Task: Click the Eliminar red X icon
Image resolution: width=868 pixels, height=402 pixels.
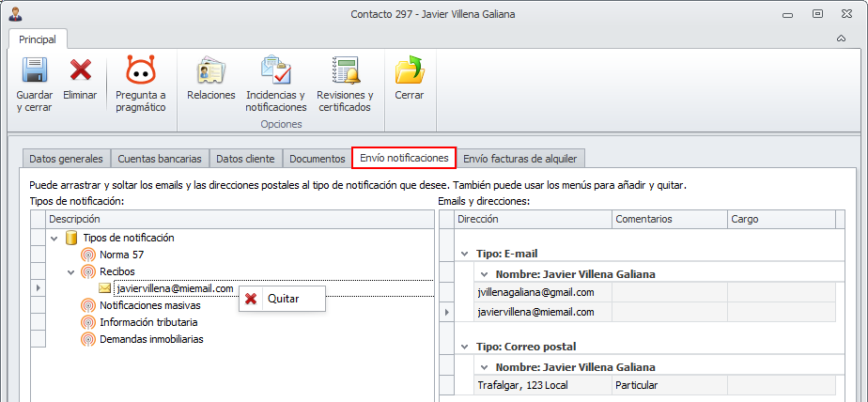Action: coord(80,70)
